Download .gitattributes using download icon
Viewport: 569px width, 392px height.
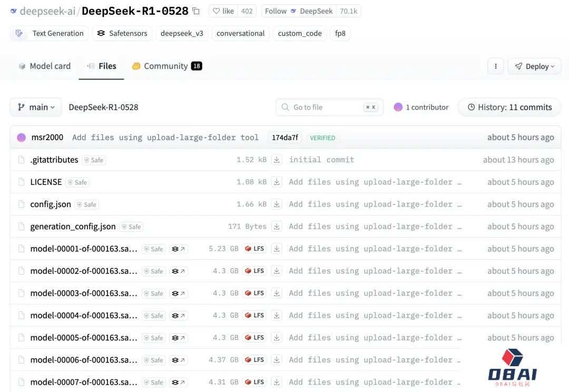point(277,160)
